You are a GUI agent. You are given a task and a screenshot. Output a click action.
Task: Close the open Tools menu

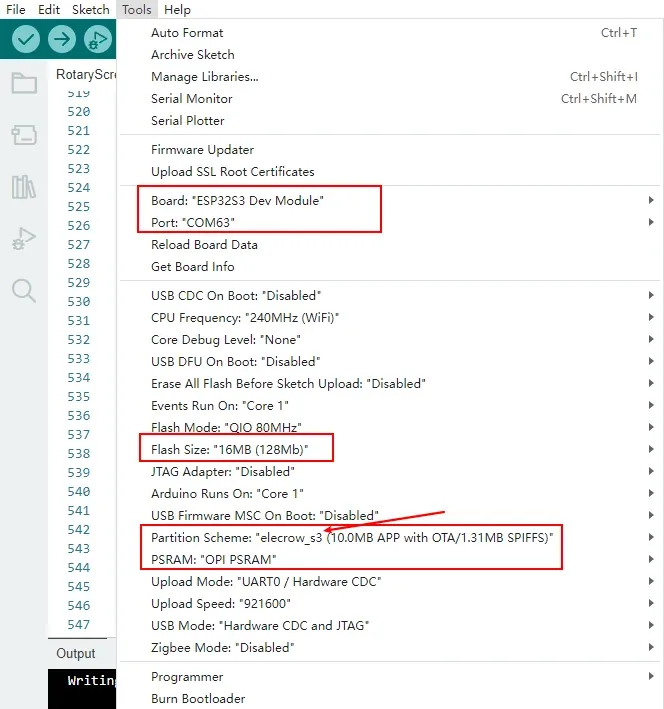(137, 9)
